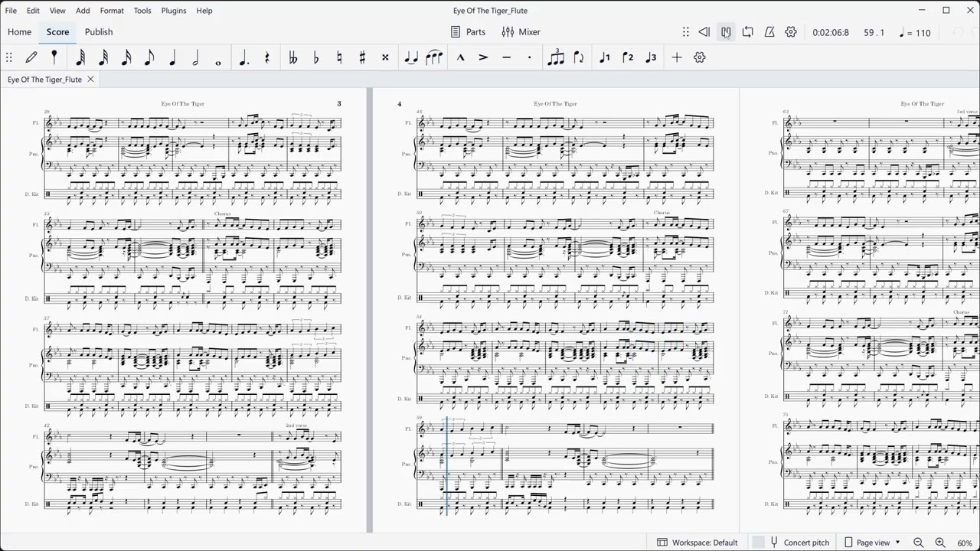The image size is (980, 551).
Task: Zoom in the score
Action: coord(940,543)
